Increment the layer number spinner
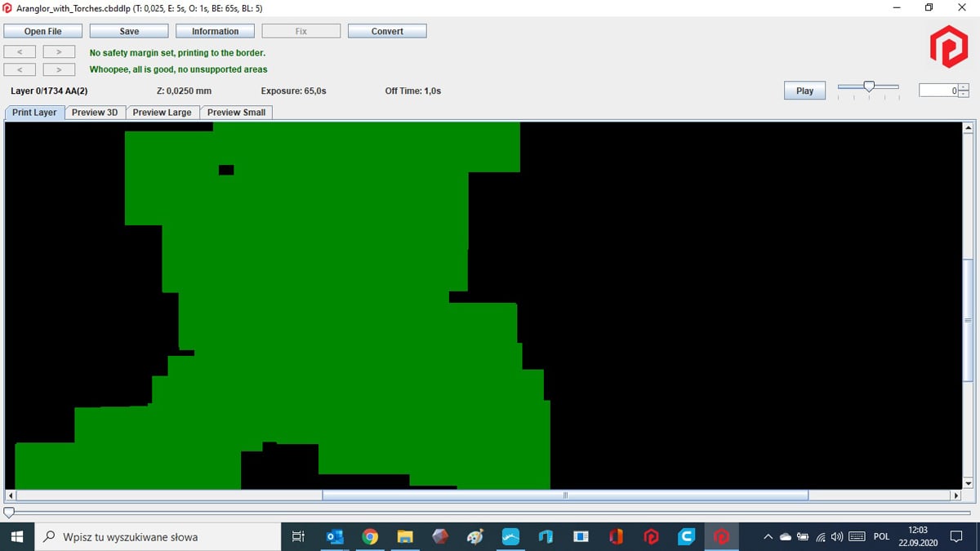Screen dimensions: 980x551 click(964, 87)
